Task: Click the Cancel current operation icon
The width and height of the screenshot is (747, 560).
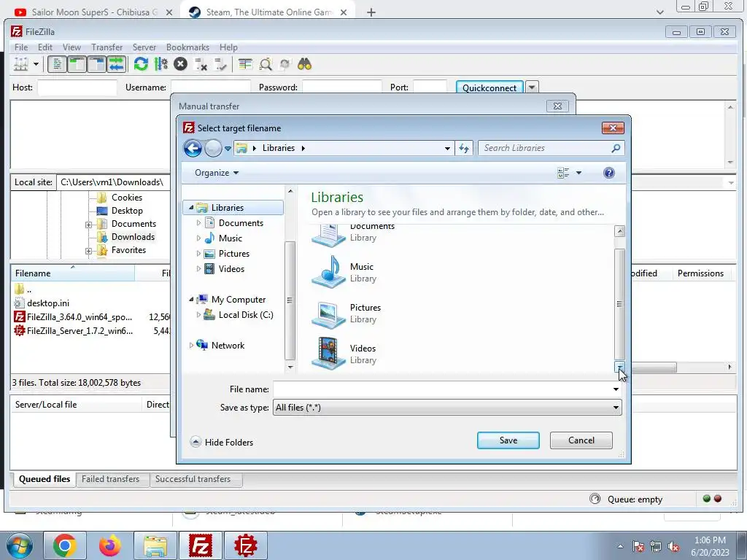Action: point(181,64)
